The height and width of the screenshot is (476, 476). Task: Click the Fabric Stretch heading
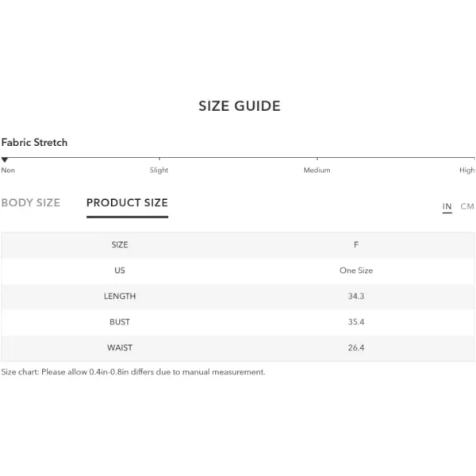[34, 142]
